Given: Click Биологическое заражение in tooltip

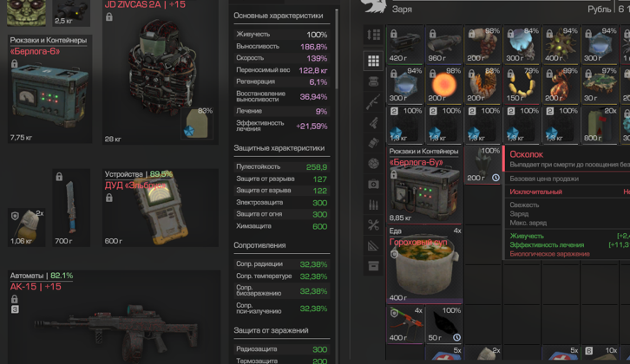Looking at the screenshot, I should 549,254.
